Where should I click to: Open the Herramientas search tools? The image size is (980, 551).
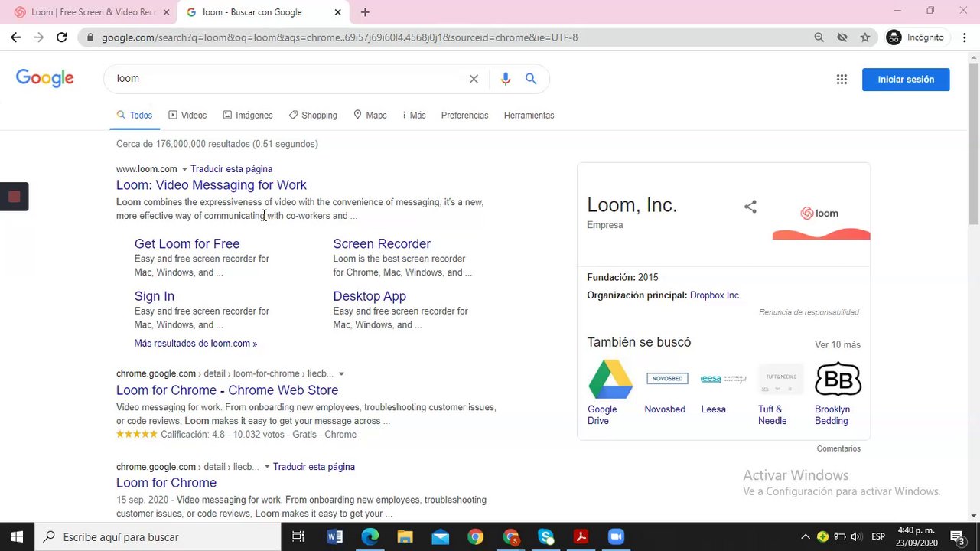[x=529, y=116]
